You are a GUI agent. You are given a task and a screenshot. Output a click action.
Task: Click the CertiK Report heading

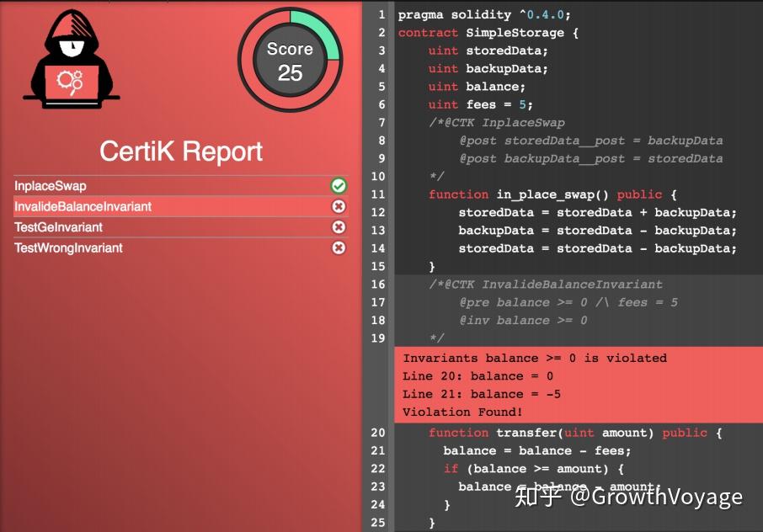(x=181, y=152)
